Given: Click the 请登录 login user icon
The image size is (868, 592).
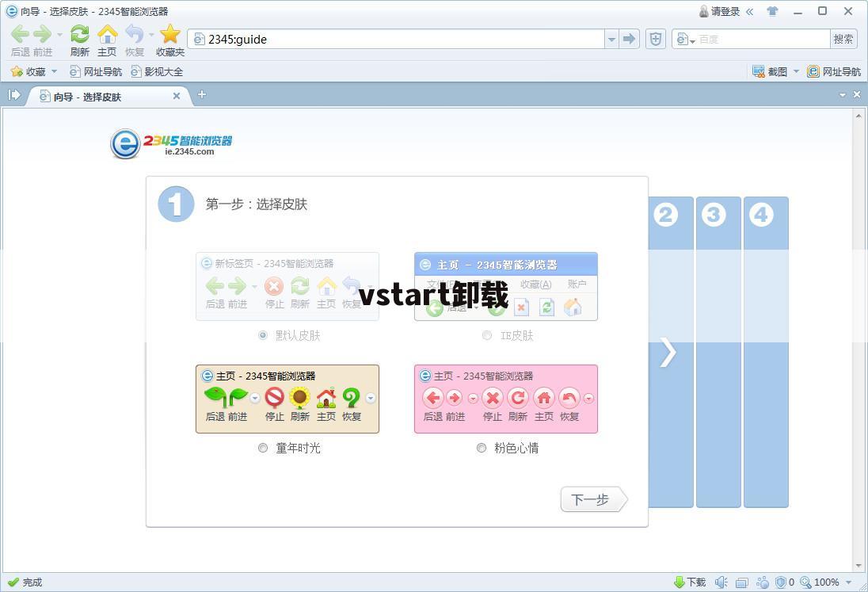Looking at the screenshot, I should pyautogui.click(x=703, y=11).
